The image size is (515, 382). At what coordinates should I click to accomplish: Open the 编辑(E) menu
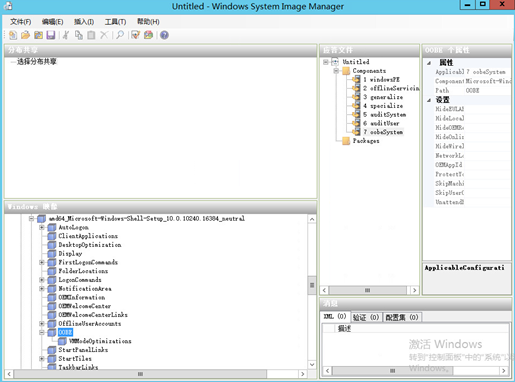point(52,22)
